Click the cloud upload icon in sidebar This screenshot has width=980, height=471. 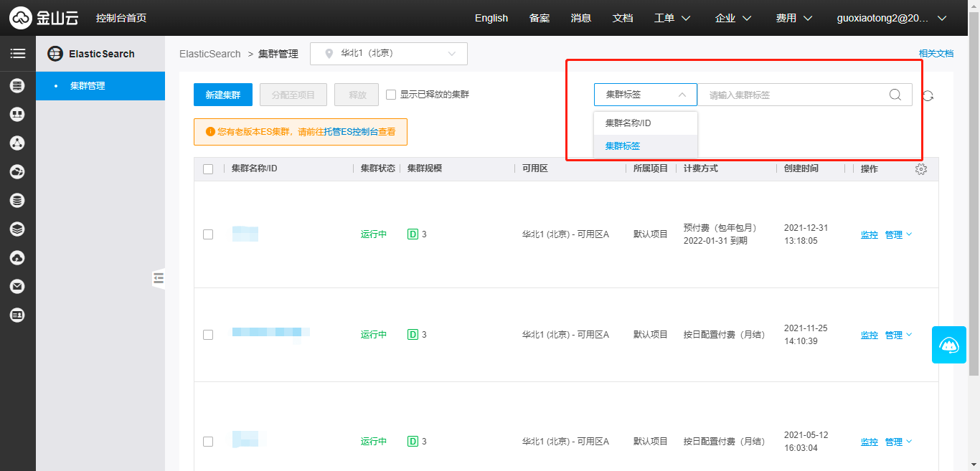17,258
